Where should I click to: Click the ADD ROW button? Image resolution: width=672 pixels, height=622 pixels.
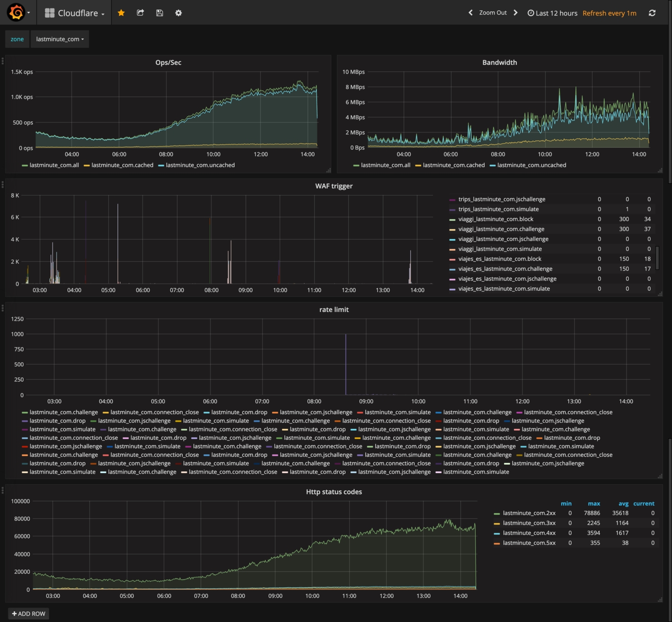(x=29, y=613)
